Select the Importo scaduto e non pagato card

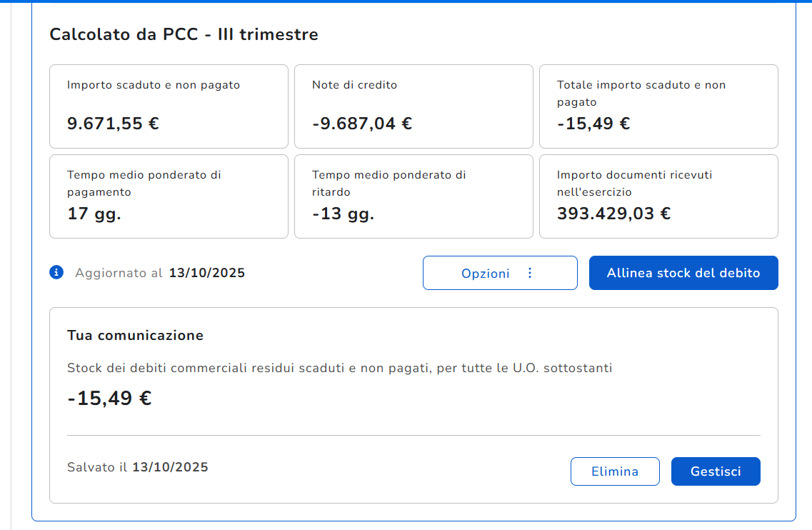[169, 106]
